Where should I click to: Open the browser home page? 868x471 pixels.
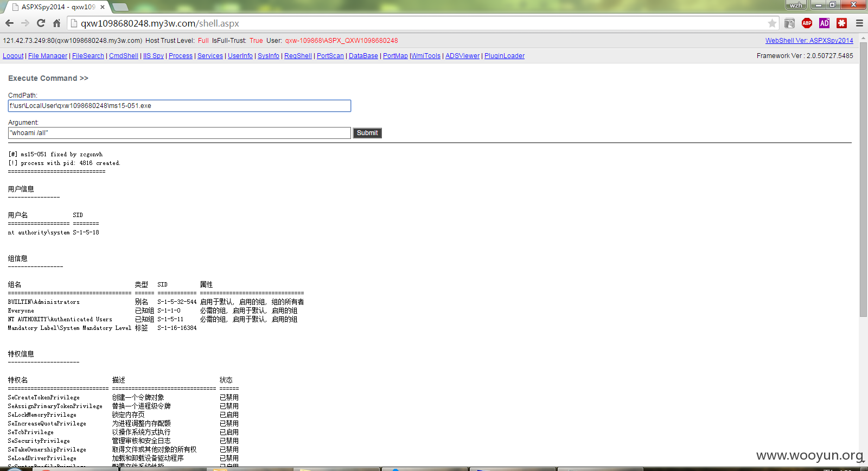click(x=56, y=23)
